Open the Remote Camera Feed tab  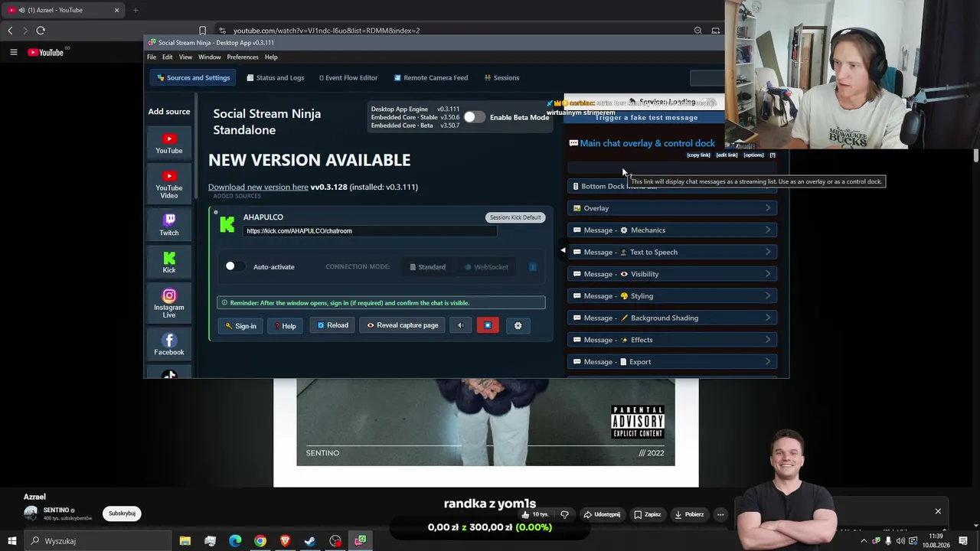point(431,77)
